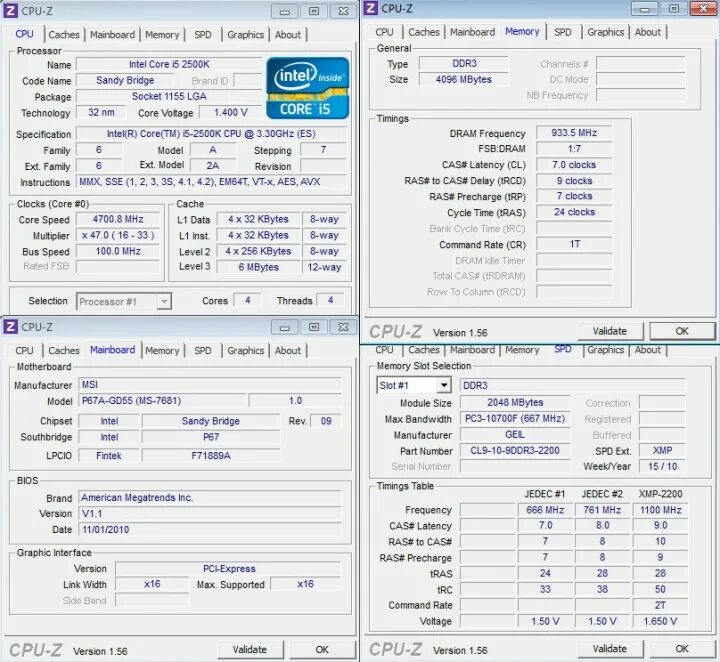This screenshot has width=720, height=662.
Task: Click memory Manufacturer value GEIL
Action: 515,435
